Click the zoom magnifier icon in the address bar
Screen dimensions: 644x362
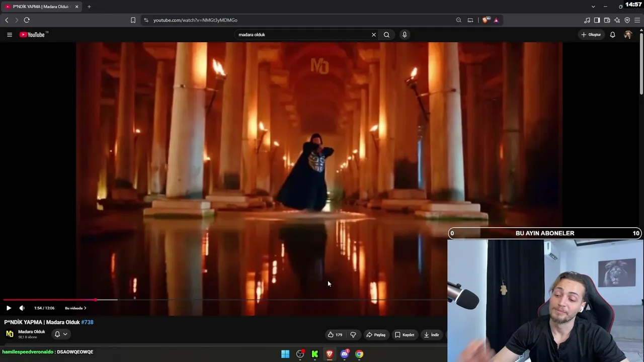pos(459,20)
